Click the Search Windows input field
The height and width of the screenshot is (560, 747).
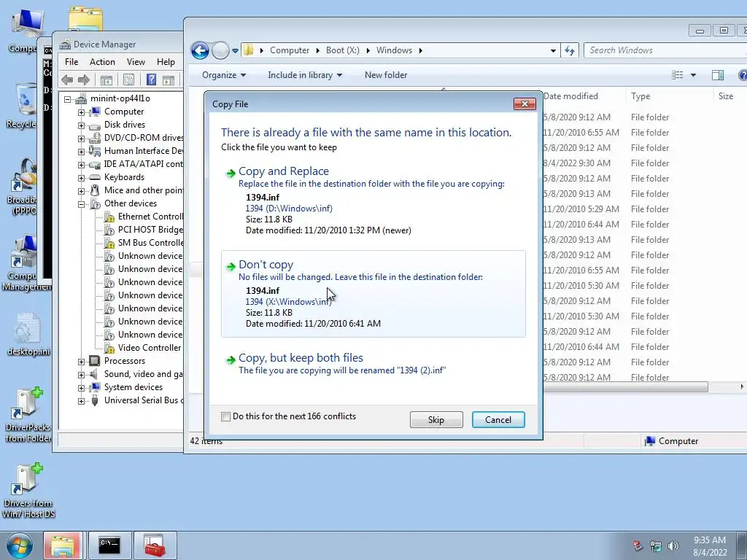click(x=665, y=50)
